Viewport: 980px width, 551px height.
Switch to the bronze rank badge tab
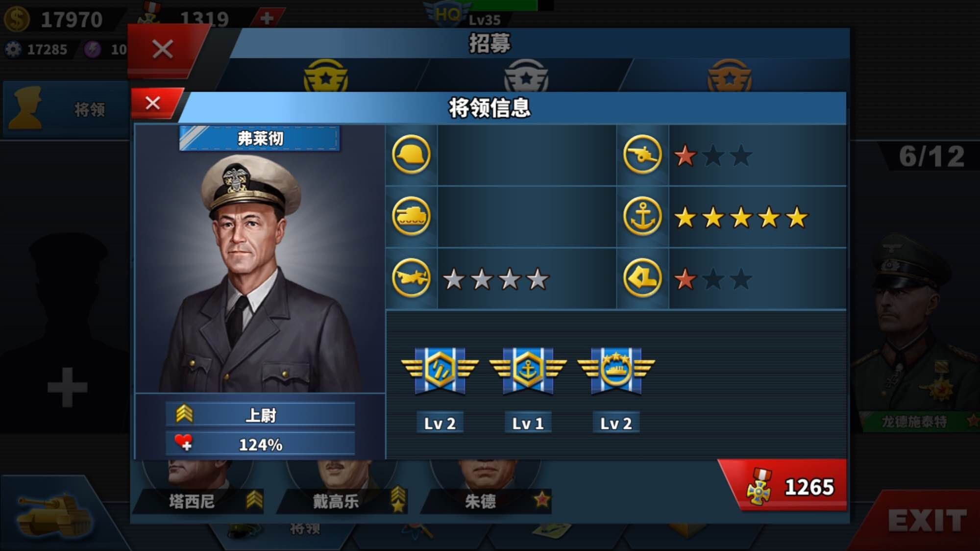(x=730, y=76)
